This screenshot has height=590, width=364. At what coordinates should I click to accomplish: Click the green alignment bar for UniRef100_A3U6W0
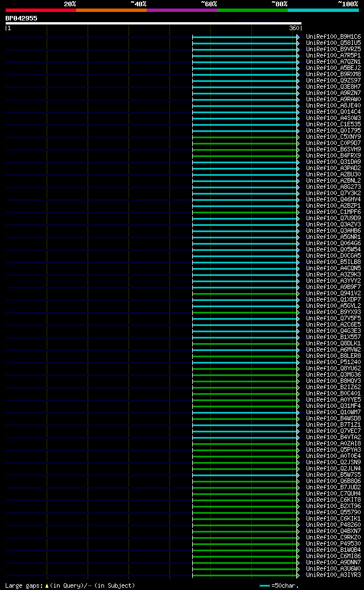click(x=245, y=569)
